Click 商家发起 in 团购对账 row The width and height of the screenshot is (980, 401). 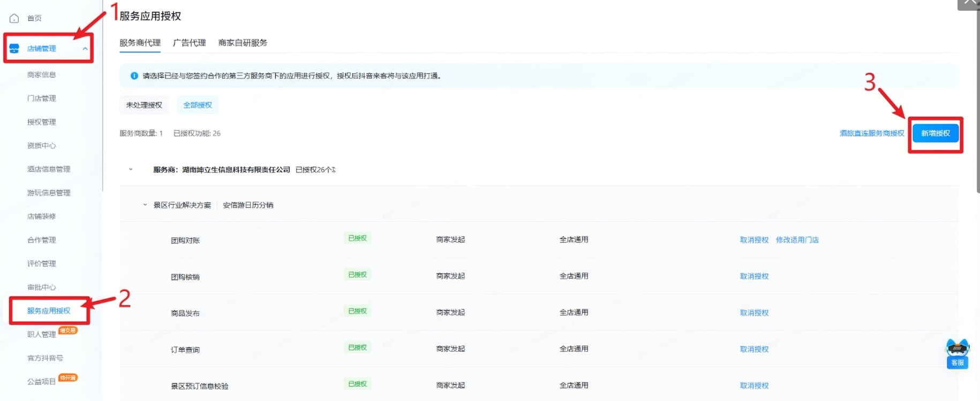coord(450,240)
